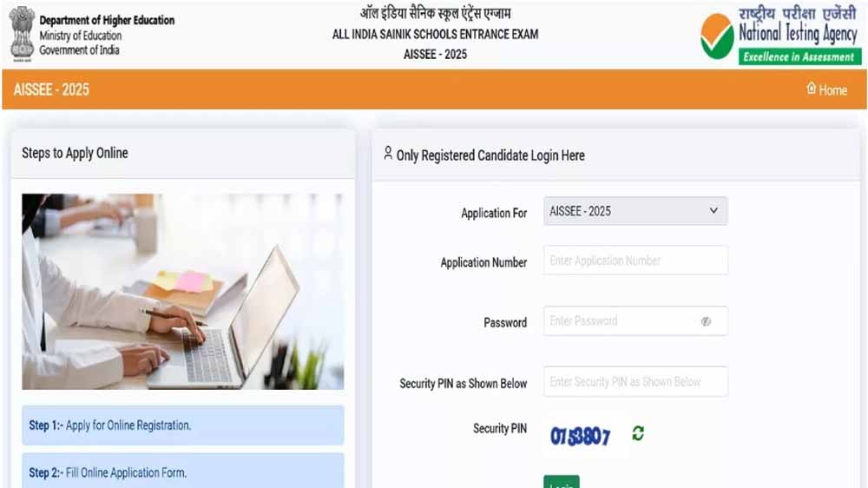Image resolution: width=868 pixels, height=488 pixels.
Task: Click the candidate user icon beside login heading
Action: (x=388, y=154)
